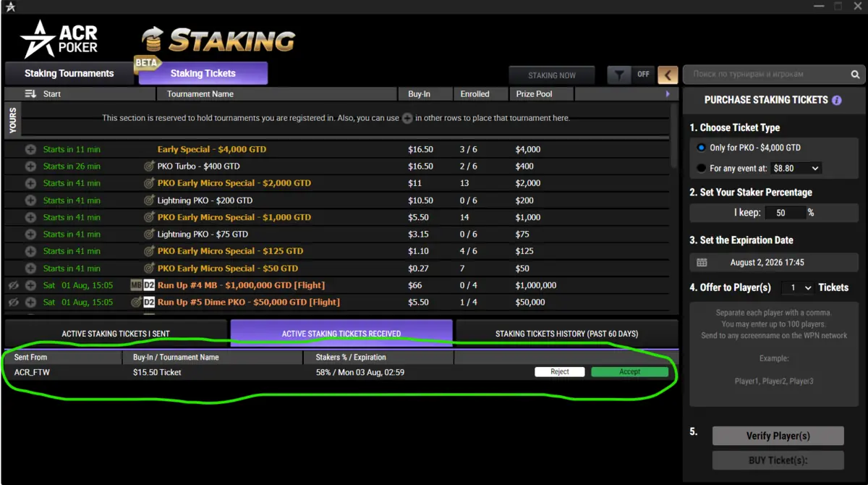Screen dimensions: 868x485
Task: Click plus icon for PKO Early Micro $50 GTD
Action: 30,268
